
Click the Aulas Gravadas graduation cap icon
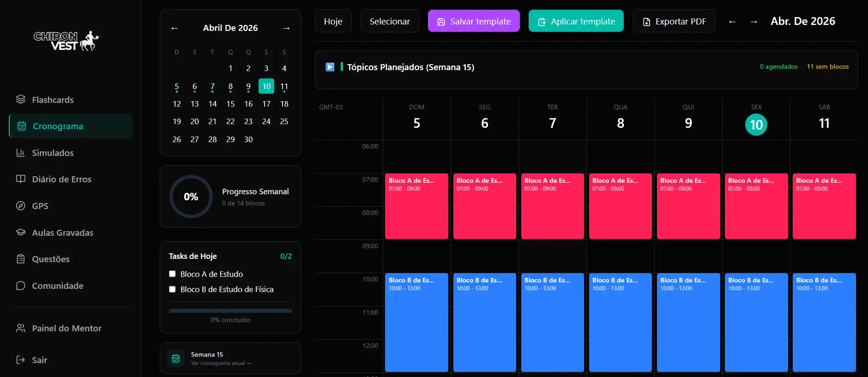(21, 232)
